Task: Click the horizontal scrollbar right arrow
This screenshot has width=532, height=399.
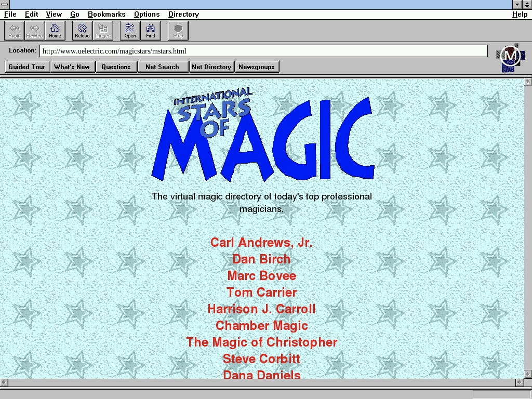Action: pyautogui.click(x=520, y=382)
